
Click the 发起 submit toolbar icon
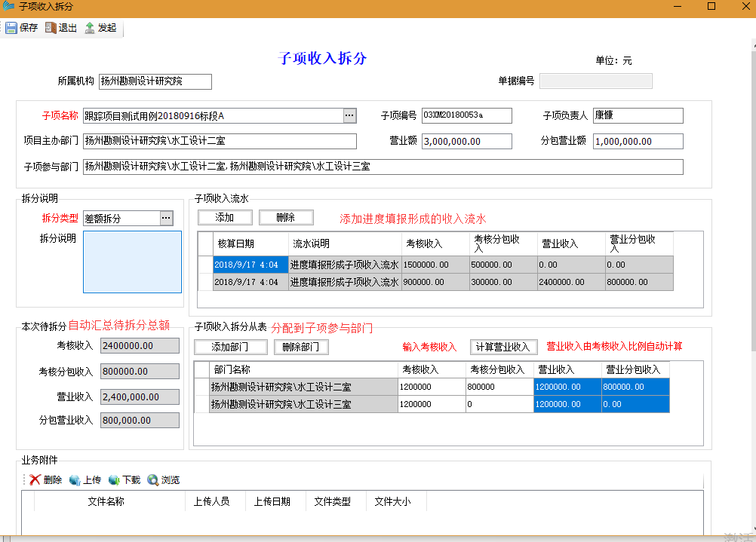(x=90, y=28)
